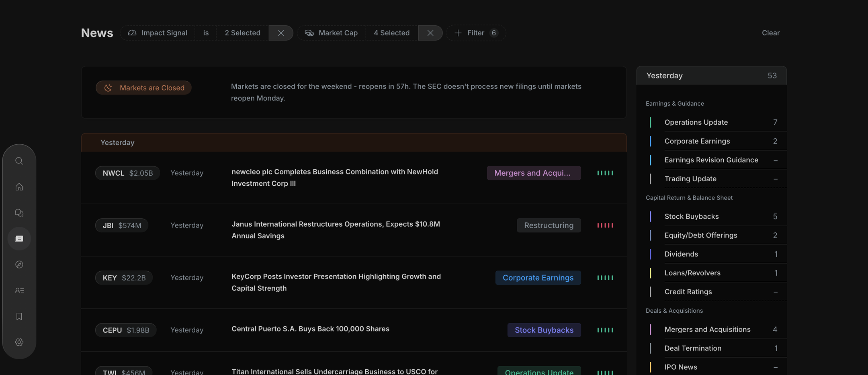Click the Restructuring tag on the JBI row
The width and height of the screenshot is (868, 375).
[549, 225]
